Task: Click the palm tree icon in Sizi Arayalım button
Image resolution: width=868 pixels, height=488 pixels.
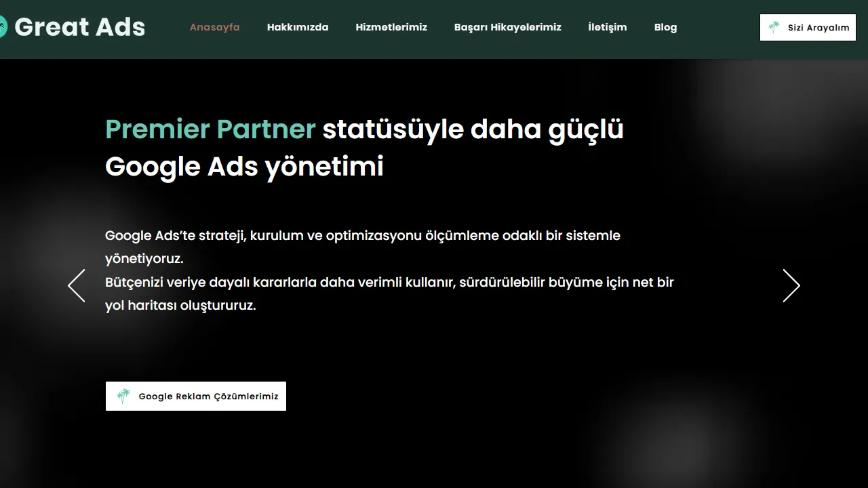Action: coord(773,28)
